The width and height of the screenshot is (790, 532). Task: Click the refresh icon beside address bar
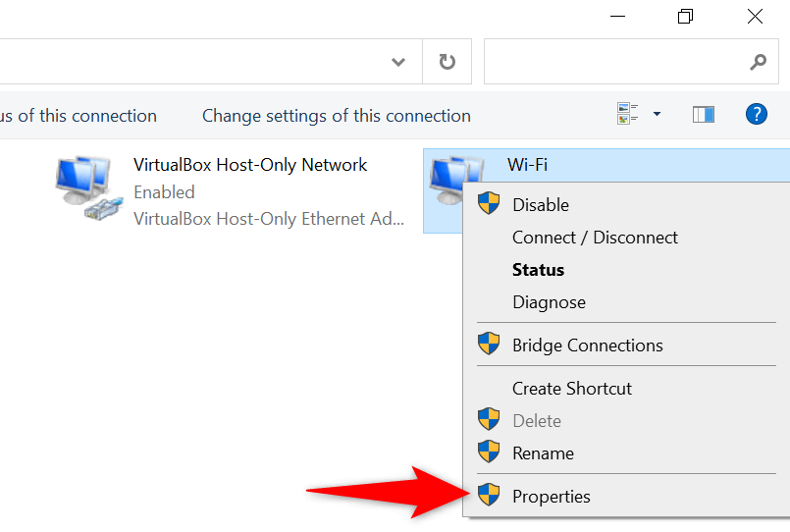tap(448, 62)
